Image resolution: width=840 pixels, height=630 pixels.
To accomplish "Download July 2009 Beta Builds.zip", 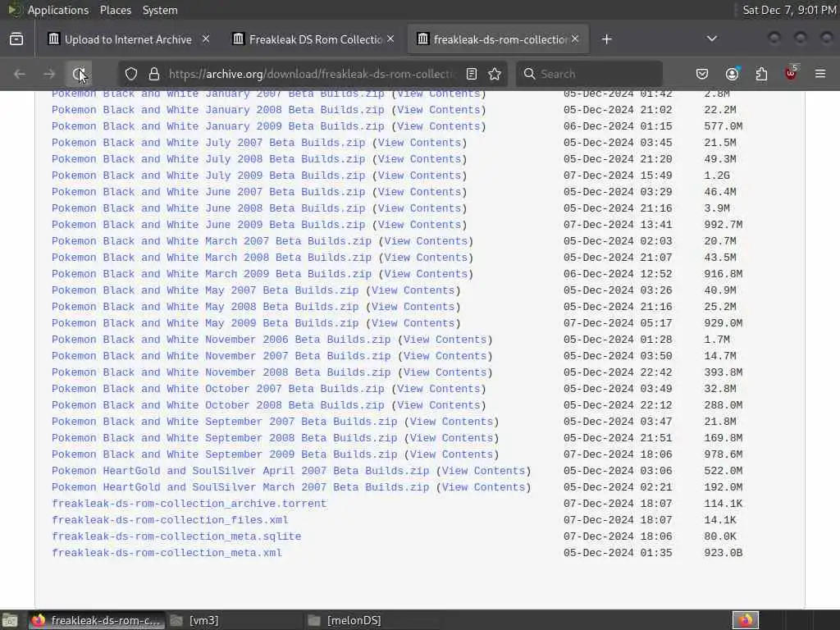I will (208, 176).
